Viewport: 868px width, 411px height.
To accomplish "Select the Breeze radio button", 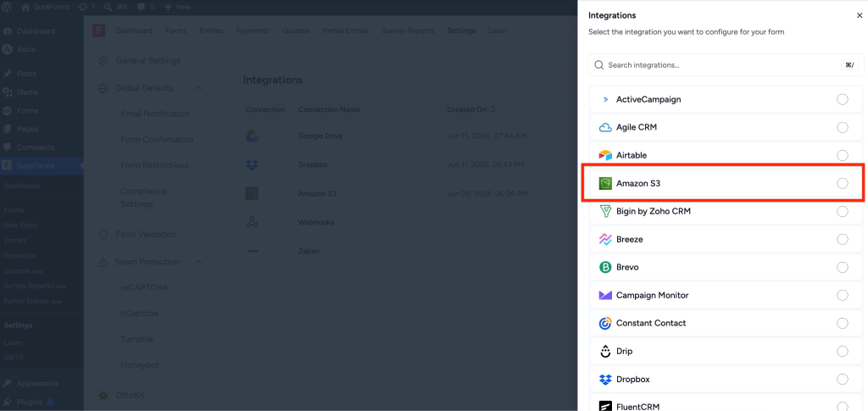I will coord(842,240).
